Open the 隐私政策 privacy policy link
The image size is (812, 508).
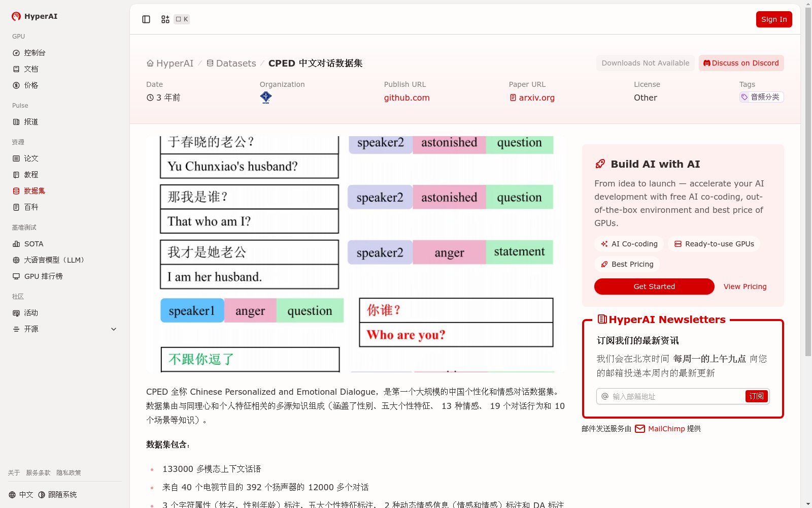[x=69, y=473]
